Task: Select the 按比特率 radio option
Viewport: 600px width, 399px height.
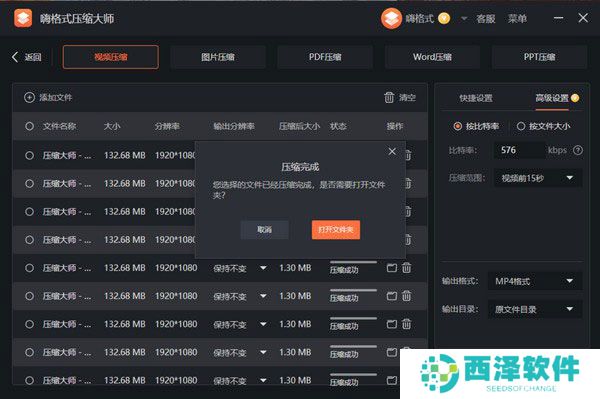Action: point(457,126)
